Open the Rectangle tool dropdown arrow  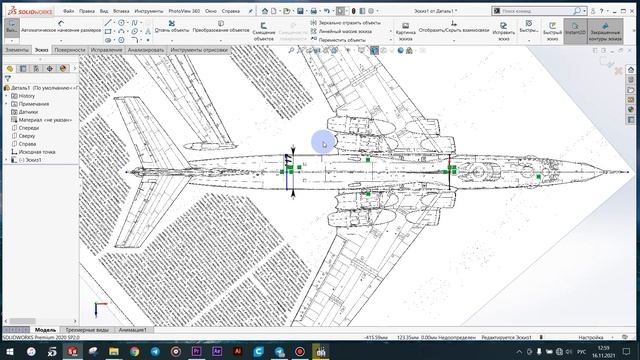point(114,31)
